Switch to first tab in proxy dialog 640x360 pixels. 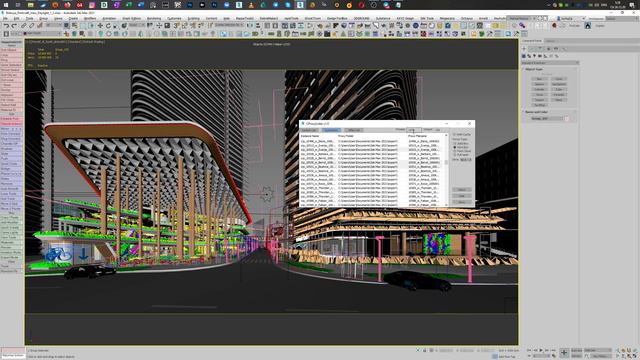309,130
